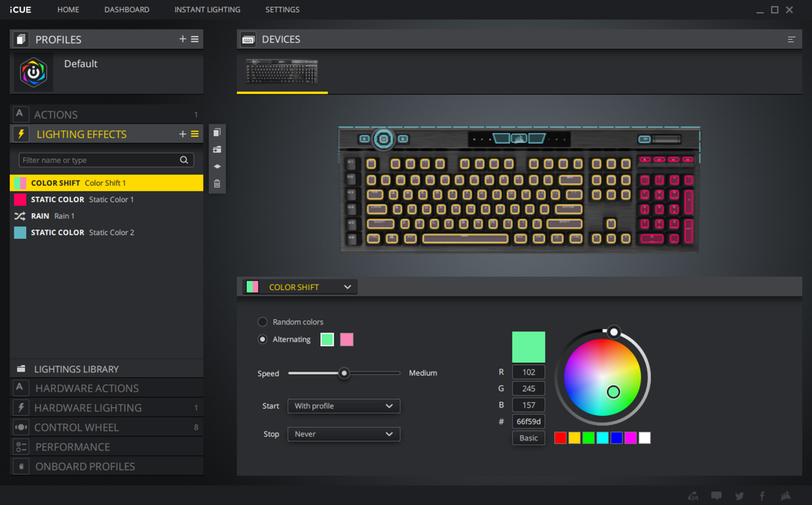Open the Devices panel menu icon
Image resolution: width=812 pixels, height=505 pixels.
(x=791, y=39)
